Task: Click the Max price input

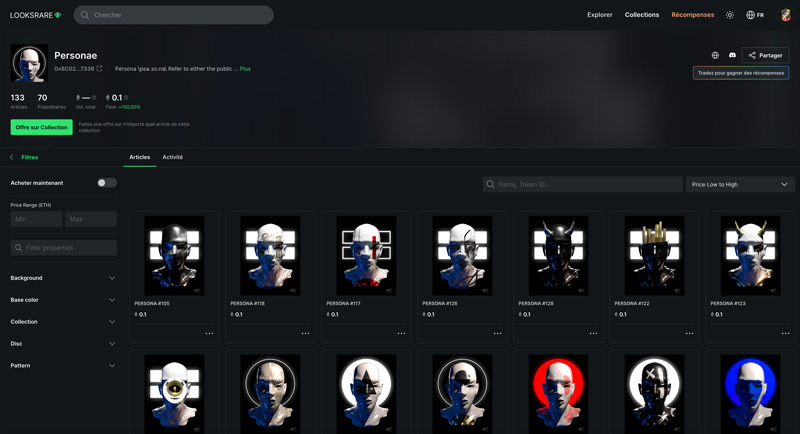Action: coord(91,219)
